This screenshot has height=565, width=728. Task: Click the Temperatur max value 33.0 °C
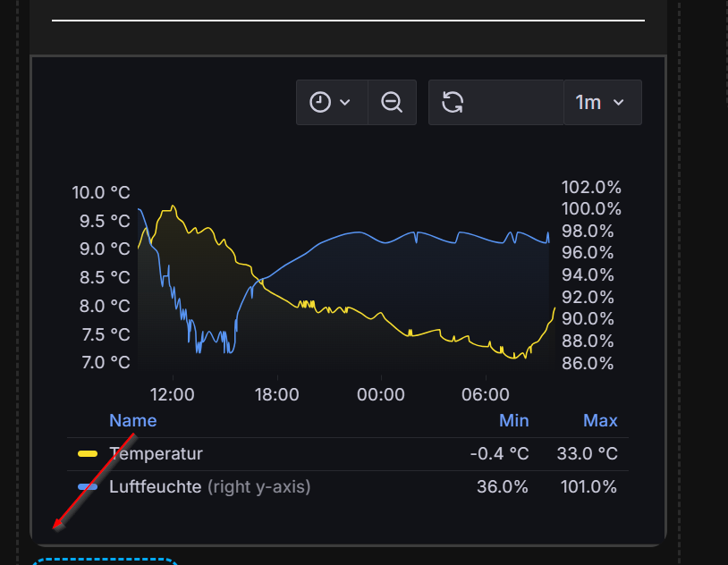[x=587, y=454]
